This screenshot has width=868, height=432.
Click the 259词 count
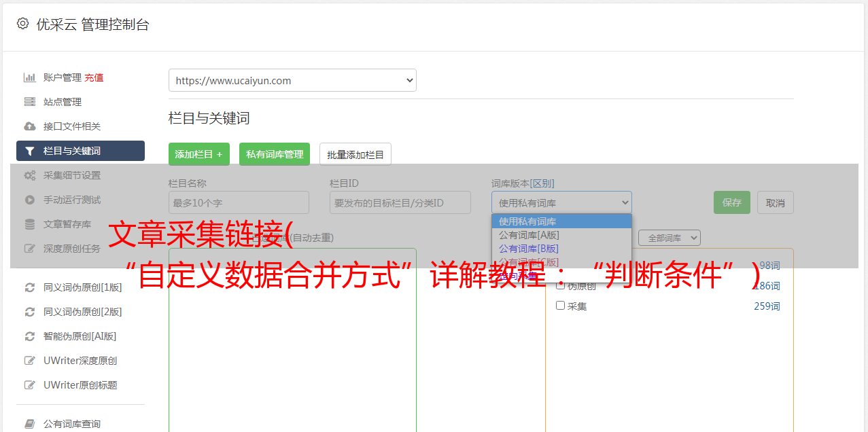(767, 306)
